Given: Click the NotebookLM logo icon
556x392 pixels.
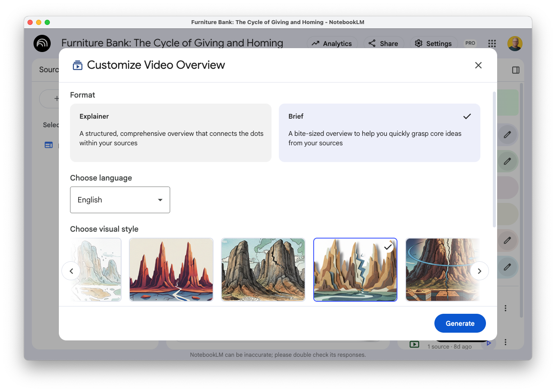Looking at the screenshot, I should (x=42, y=43).
